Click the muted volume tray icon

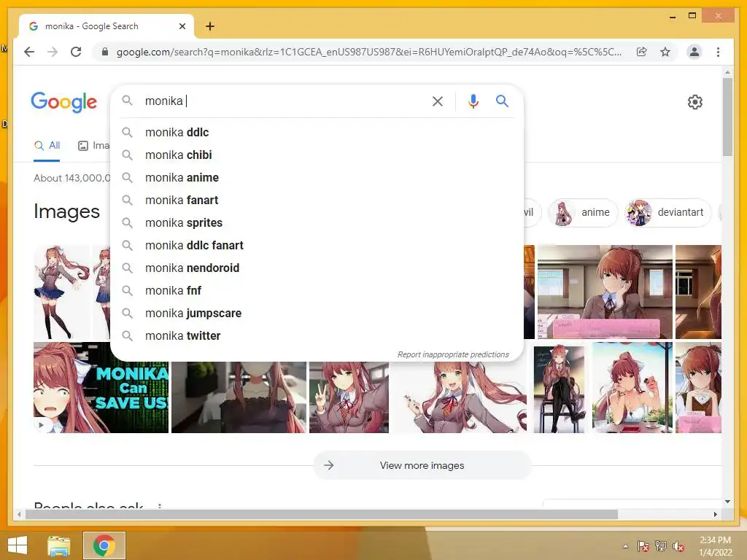[678, 546]
